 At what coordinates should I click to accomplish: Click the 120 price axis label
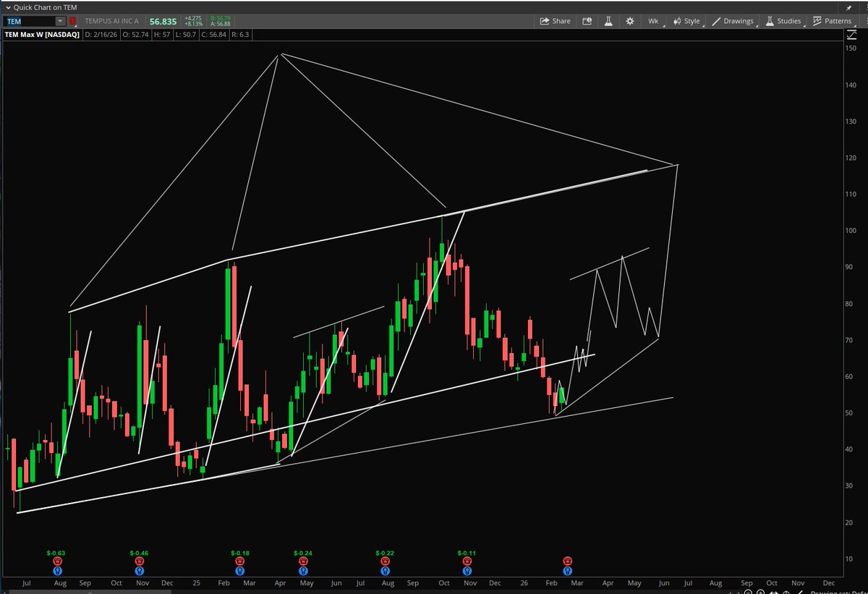pos(851,158)
